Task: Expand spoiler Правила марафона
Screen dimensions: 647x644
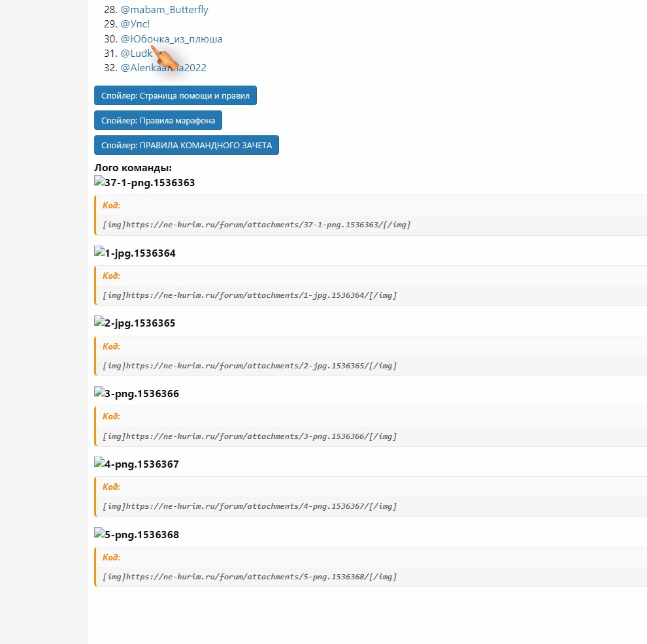Action: point(158,120)
